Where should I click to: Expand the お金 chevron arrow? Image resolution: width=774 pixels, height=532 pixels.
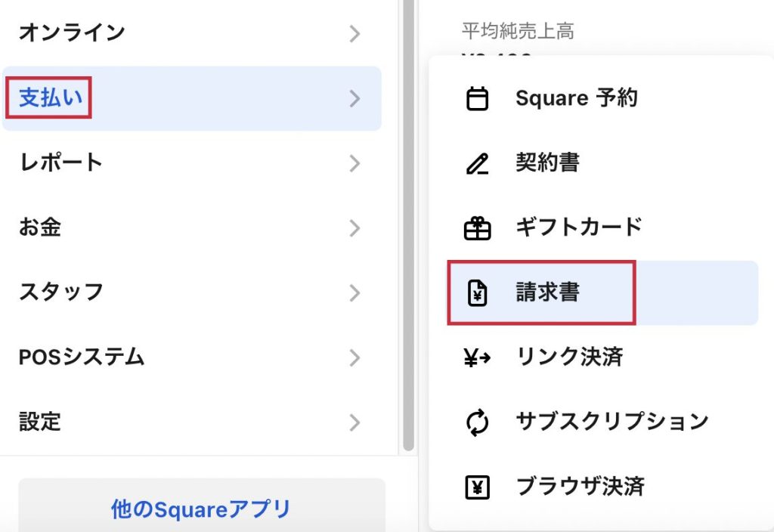tap(354, 228)
